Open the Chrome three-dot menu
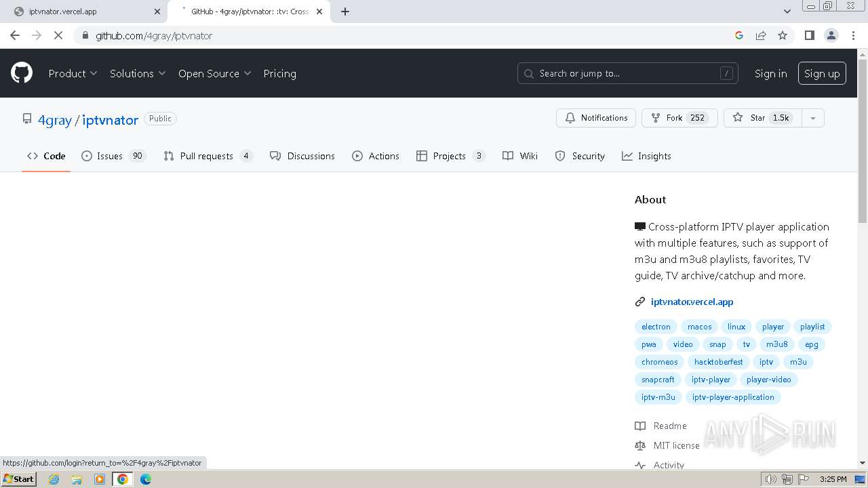This screenshot has width=868, height=488. coord(852,35)
